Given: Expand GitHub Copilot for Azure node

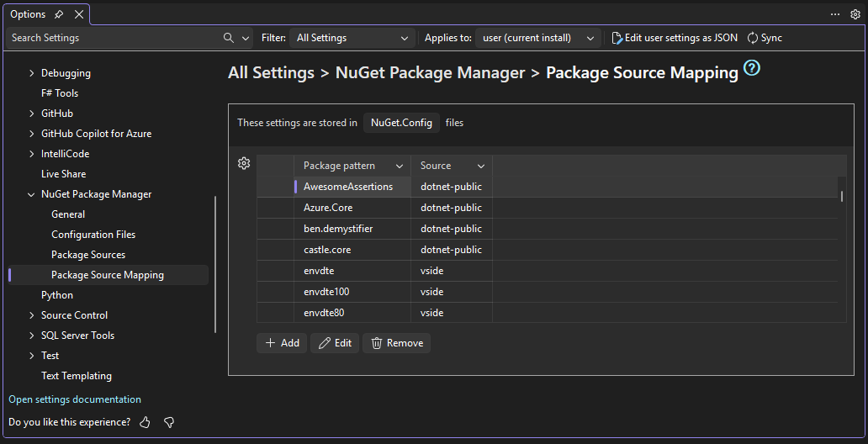Looking at the screenshot, I should [32, 134].
